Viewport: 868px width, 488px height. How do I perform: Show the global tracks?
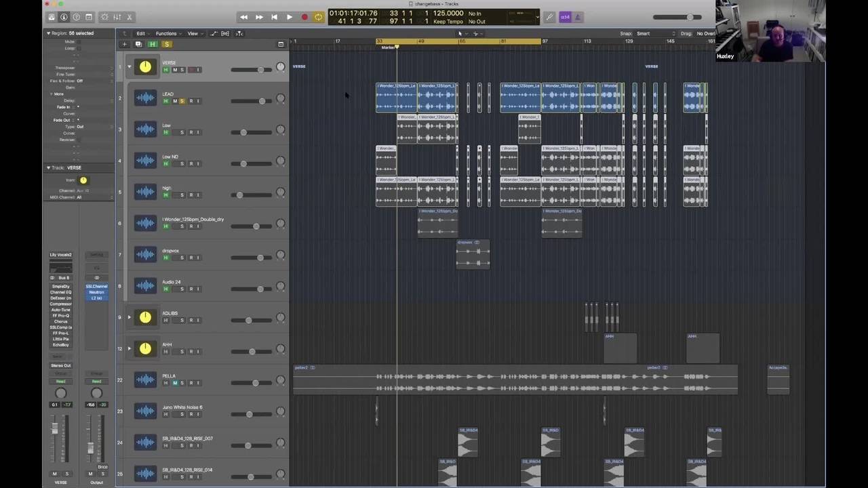click(281, 45)
